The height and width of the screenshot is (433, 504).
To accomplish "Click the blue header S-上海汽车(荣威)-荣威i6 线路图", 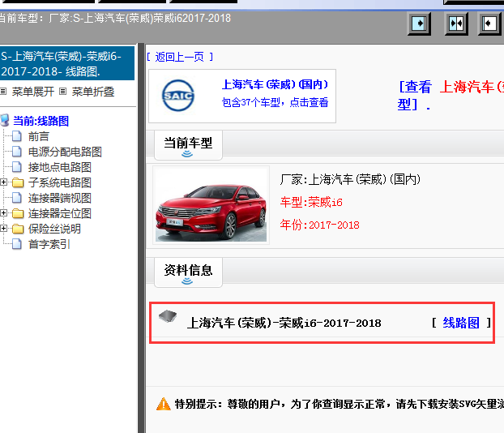I will pyautogui.click(x=67, y=63).
